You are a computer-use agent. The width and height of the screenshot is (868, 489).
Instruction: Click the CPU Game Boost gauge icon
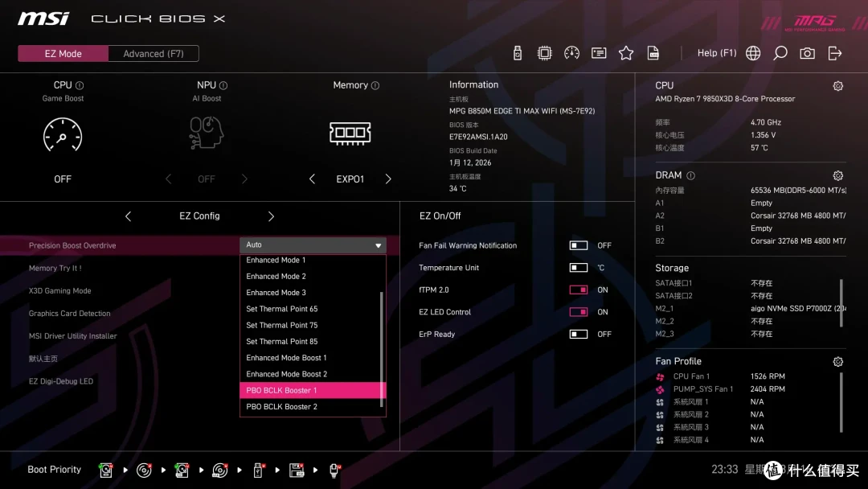(63, 134)
